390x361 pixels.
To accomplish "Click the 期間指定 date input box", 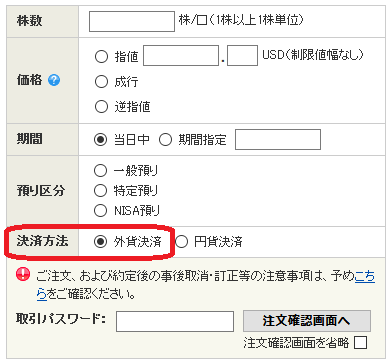I will coord(278,140).
